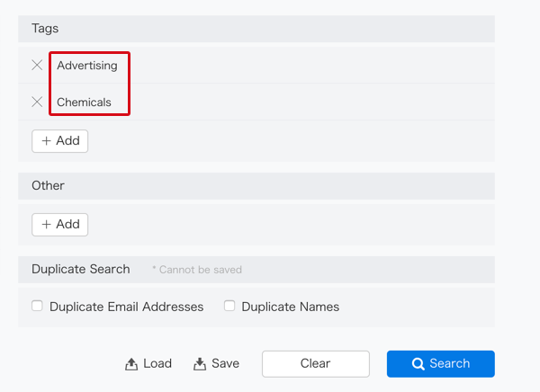Click the Load upload icon
This screenshot has height=392, width=540.
[x=131, y=364]
